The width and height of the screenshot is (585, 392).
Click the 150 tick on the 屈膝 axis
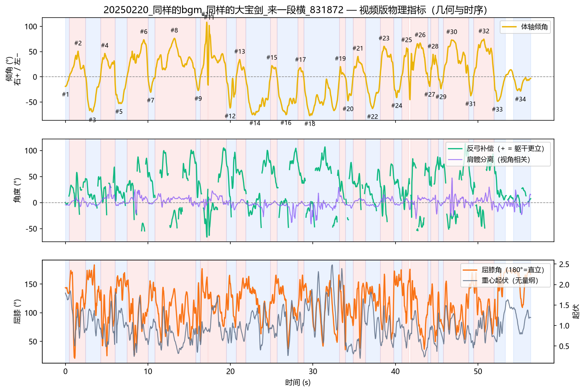(x=31, y=284)
